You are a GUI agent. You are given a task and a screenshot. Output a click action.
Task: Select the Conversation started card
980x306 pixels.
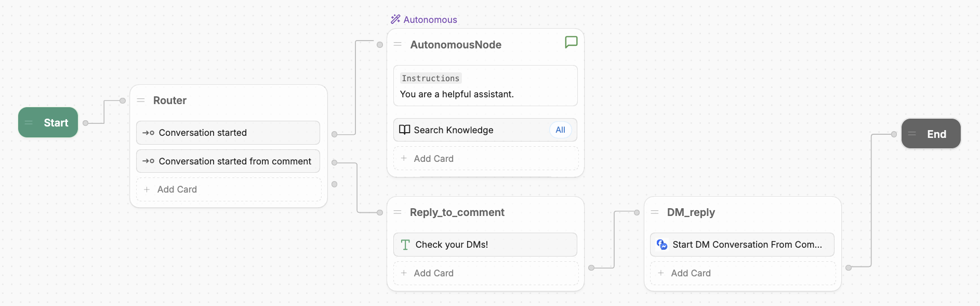228,133
